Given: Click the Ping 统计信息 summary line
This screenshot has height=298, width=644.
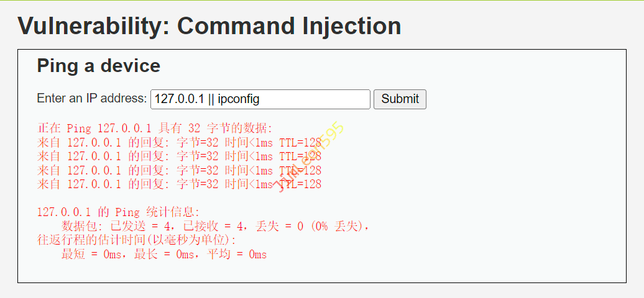Looking at the screenshot, I should (118, 212).
